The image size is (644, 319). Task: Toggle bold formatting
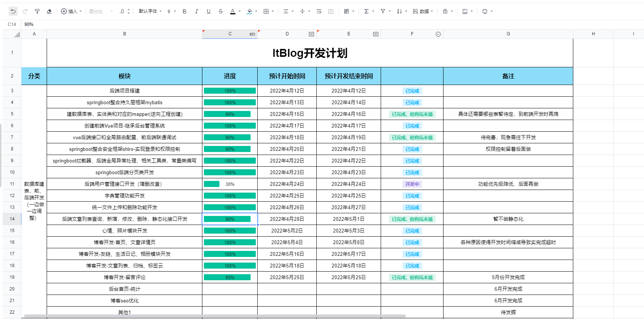pyautogui.click(x=184, y=11)
